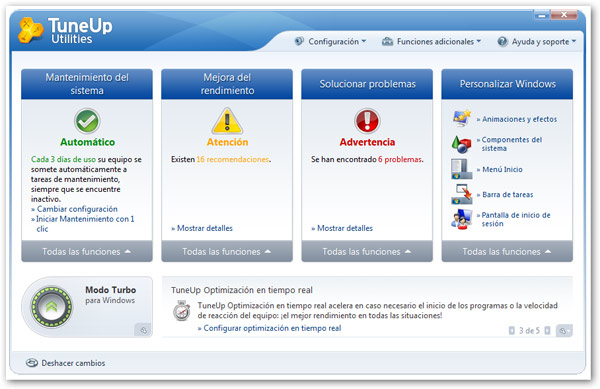Minimize the TuneUp Utilities window

(x=541, y=15)
